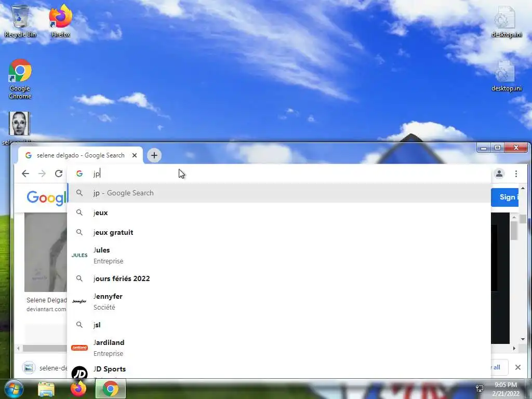
Task: Select the 'JD Sports' suggestion
Action: 279,370
